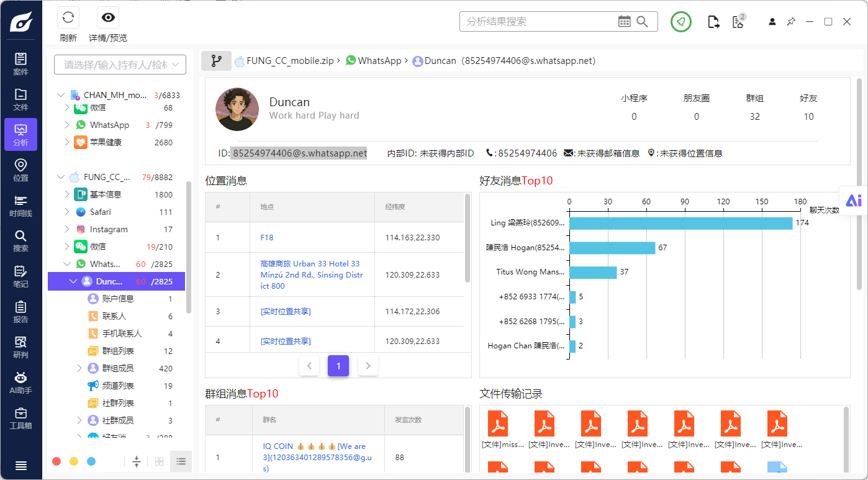This screenshot has height=480, width=868.
Task: Click the collapse-all icon below the tree
Action: coord(137,461)
